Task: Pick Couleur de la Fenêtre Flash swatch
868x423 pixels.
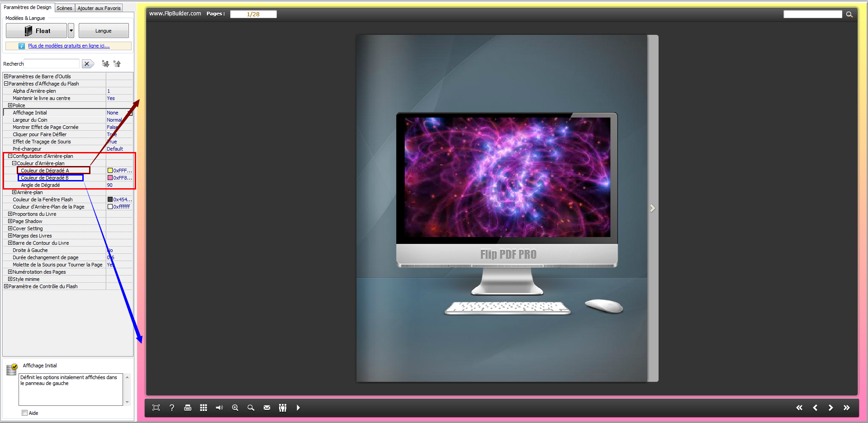Action: pos(110,200)
